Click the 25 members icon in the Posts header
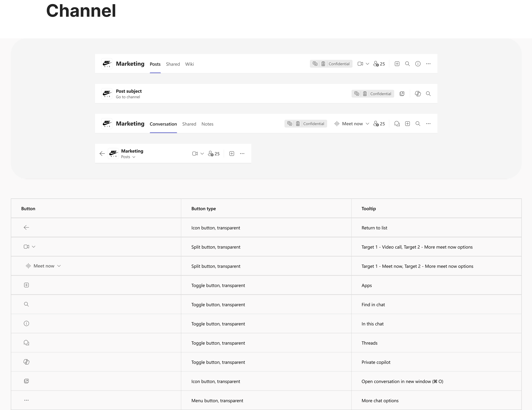532x410 pixels. [x=379, y=64]
